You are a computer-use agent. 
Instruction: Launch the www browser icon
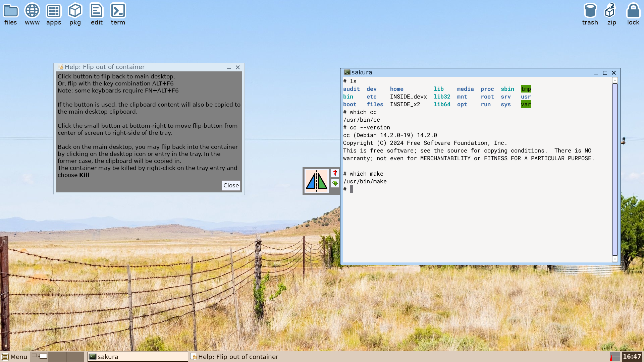coord(32,14)
